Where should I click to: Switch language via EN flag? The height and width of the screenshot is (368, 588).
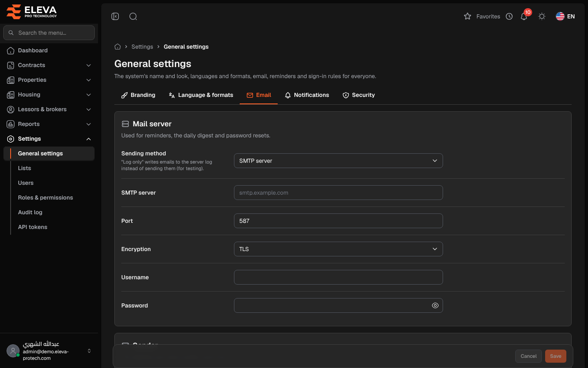click(565, 16)
